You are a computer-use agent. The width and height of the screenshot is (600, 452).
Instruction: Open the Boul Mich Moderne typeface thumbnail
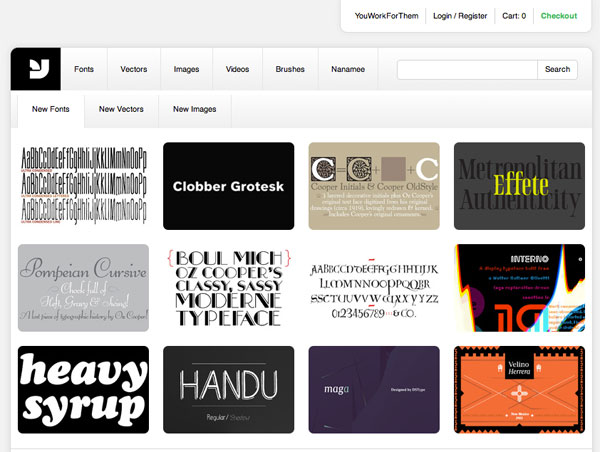228,288
